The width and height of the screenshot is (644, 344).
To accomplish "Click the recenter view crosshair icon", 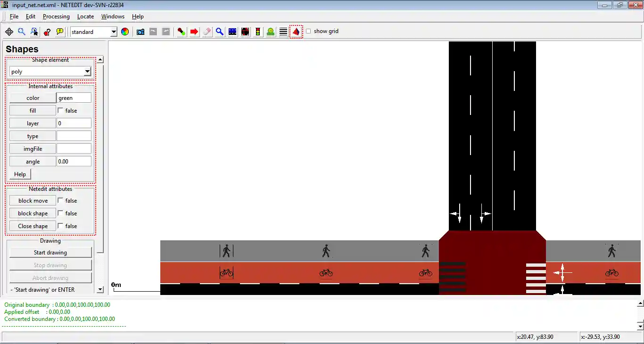I will pos(9,32).
